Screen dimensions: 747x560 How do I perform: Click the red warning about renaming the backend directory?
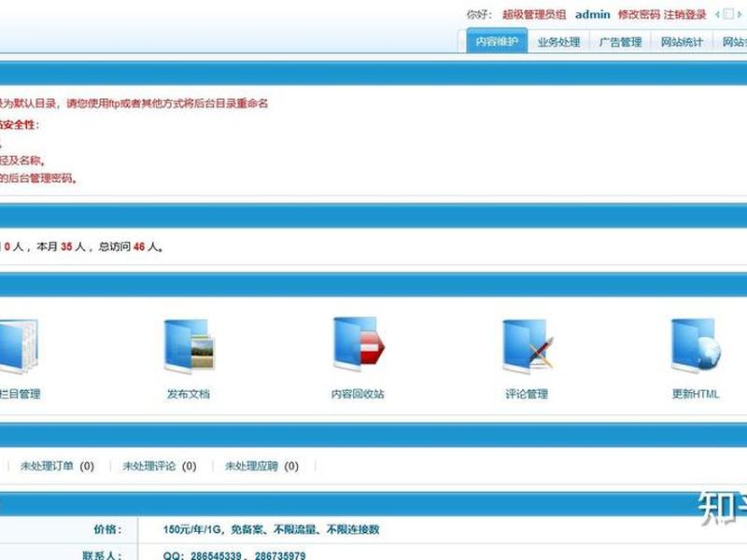134,104
